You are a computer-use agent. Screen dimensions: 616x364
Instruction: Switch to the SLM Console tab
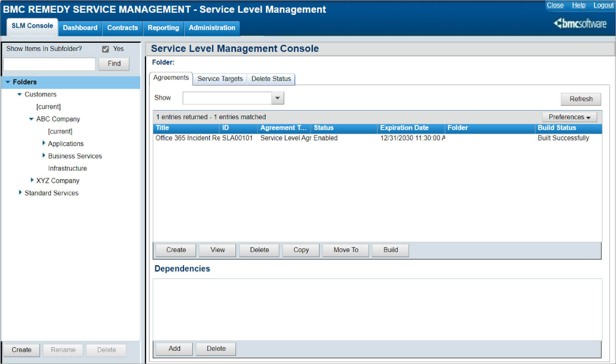point(32,26)
